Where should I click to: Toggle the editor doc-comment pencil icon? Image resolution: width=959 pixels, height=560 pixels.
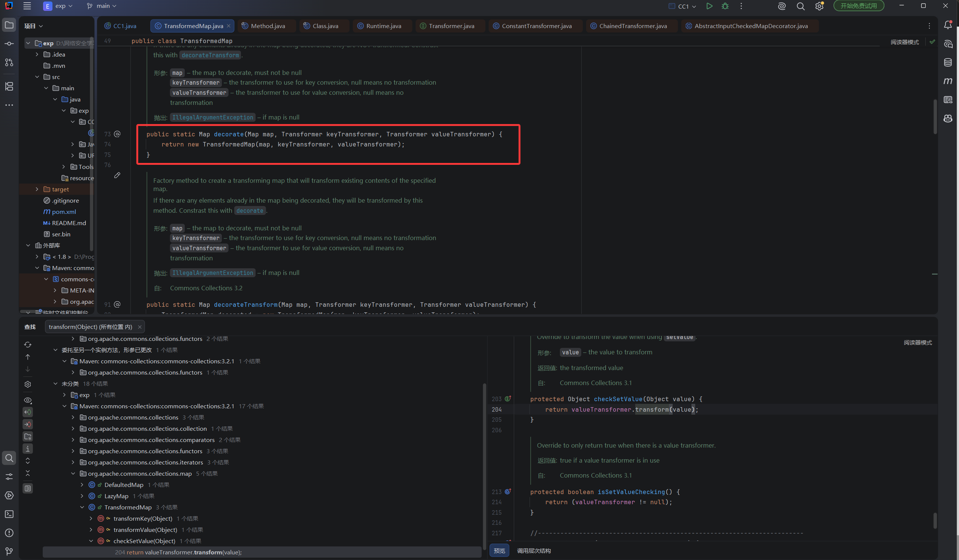coord(117,175)
